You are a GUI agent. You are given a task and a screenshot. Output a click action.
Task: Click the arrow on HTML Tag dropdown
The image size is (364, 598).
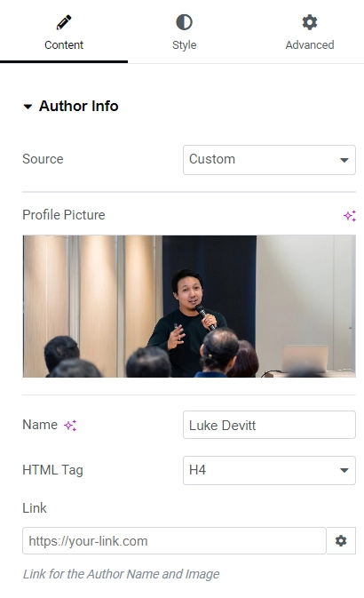(344, 470)
